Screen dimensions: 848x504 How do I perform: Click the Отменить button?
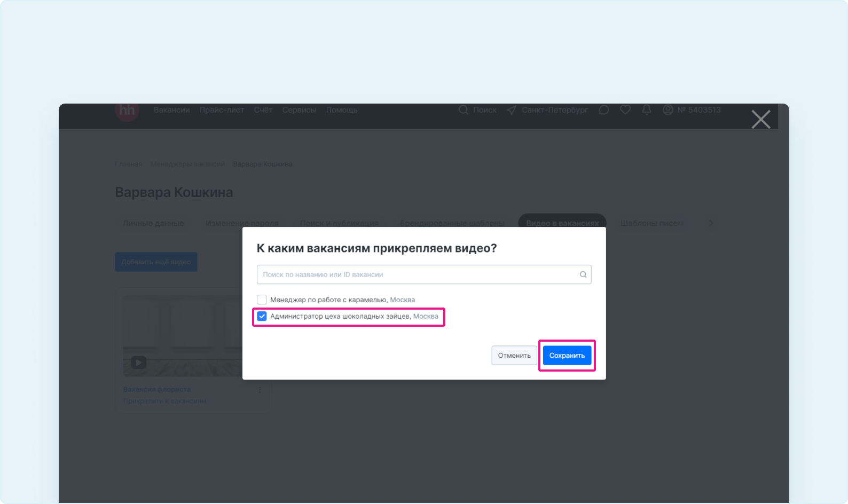[x=514, y=356]
